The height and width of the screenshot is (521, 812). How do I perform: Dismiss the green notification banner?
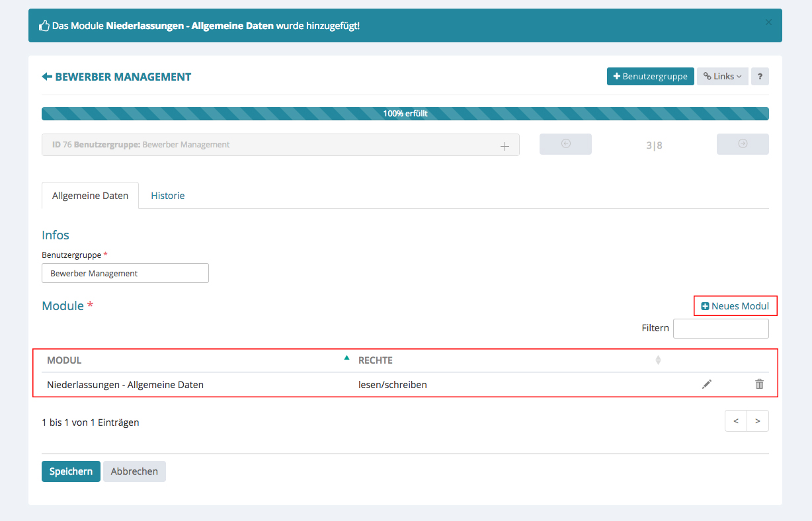tap(768, 22)
